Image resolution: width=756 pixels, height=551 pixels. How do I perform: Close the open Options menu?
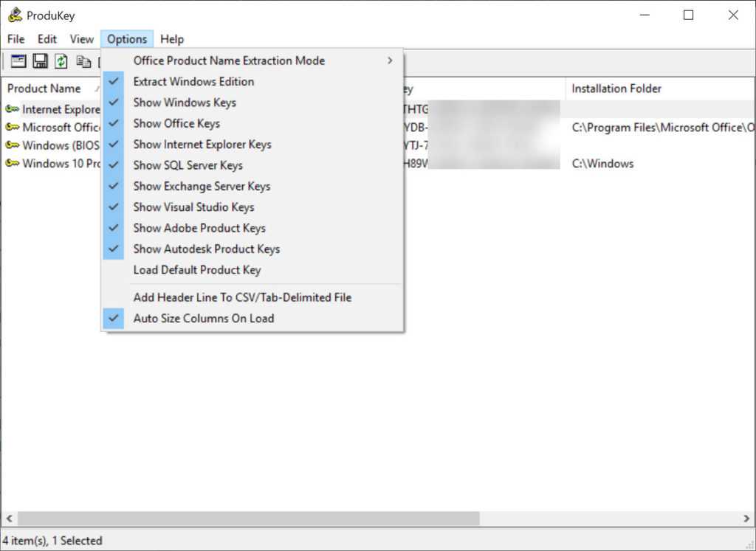click(x=127, y=39)
